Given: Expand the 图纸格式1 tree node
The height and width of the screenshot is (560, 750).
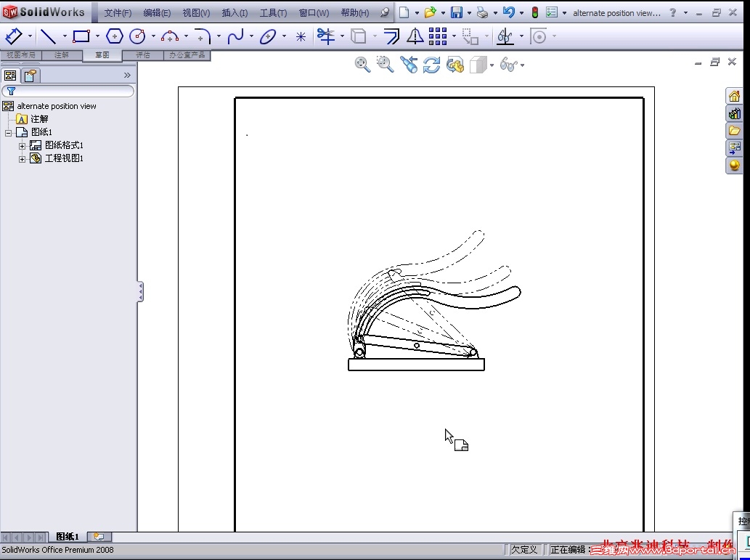Looking at the screenshot, I should (x=22, y=146).
